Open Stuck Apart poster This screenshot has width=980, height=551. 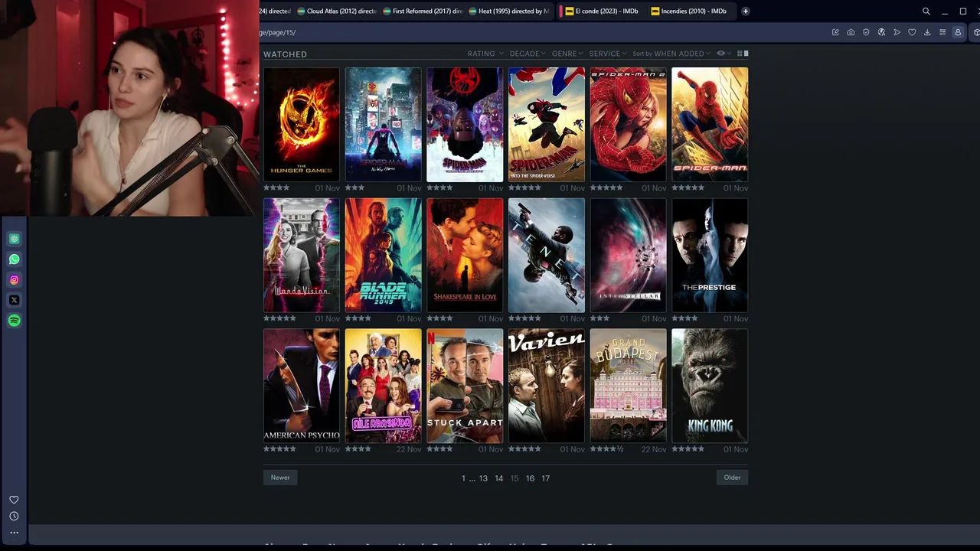click(465, 386)
